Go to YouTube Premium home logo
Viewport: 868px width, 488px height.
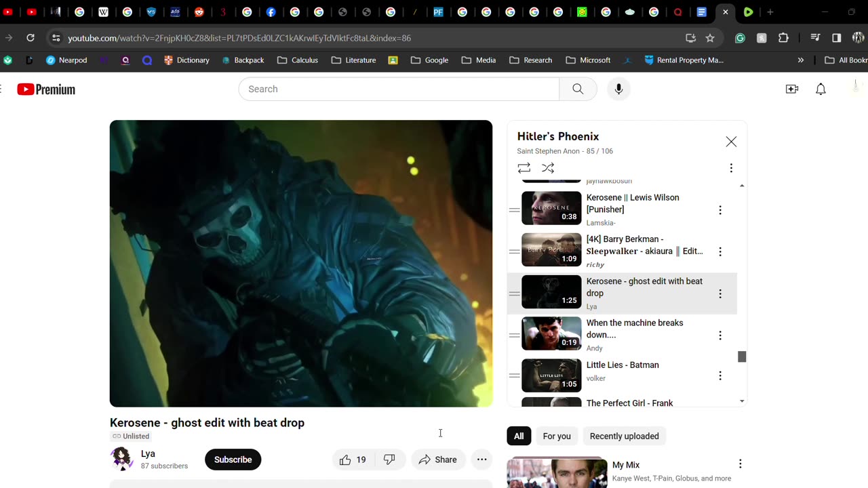(x=46, y=89)
